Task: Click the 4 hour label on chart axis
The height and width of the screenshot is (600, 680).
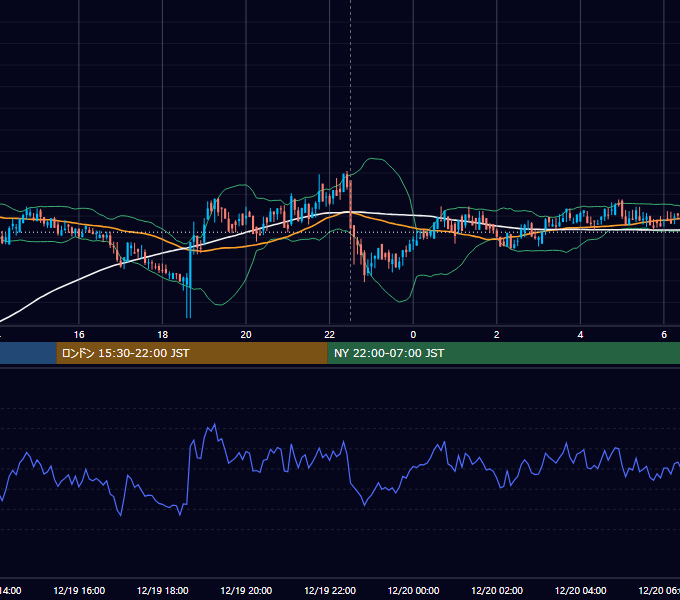Action: point(580,335)
